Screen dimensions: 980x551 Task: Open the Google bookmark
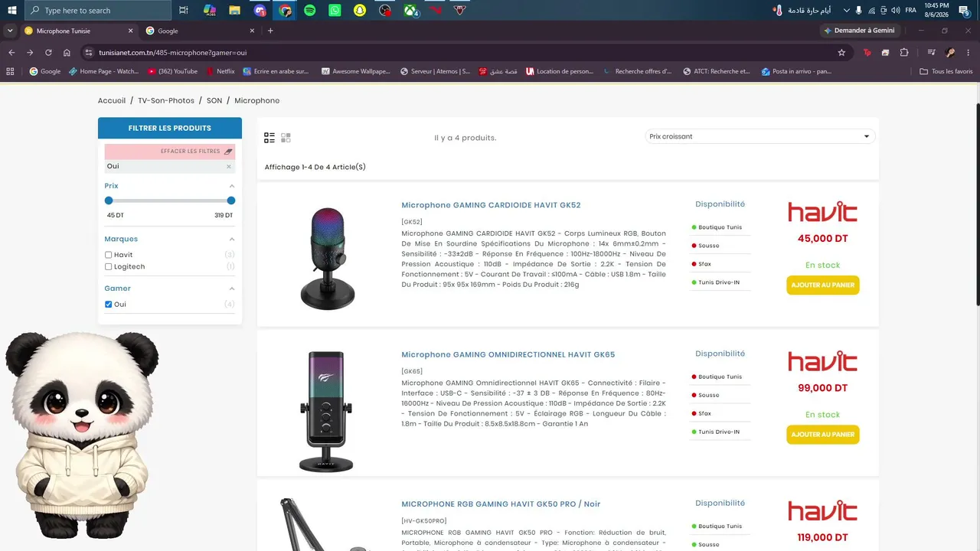pos(44,71)
